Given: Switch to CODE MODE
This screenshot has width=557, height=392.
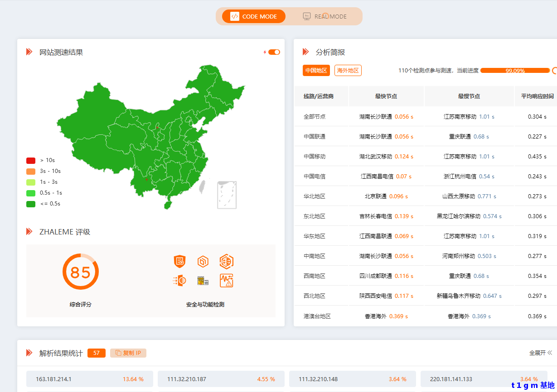Looking at the screenshot, I should point(254,16).
